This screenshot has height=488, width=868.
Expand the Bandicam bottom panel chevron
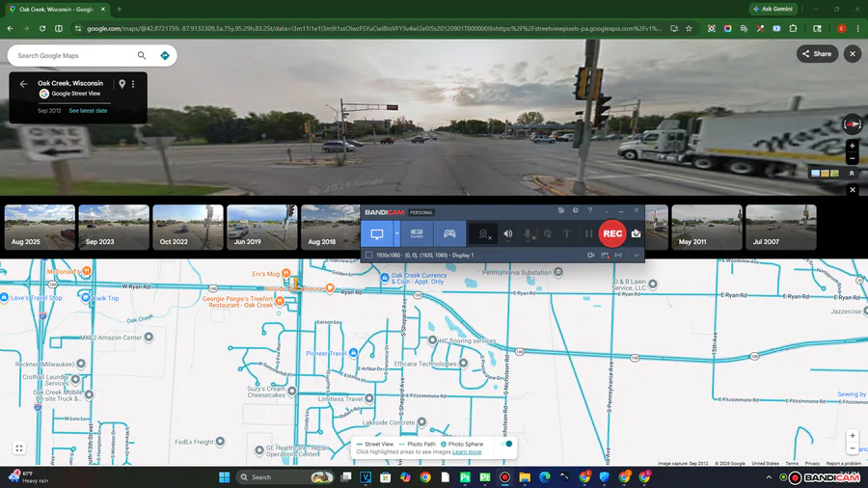637,255
